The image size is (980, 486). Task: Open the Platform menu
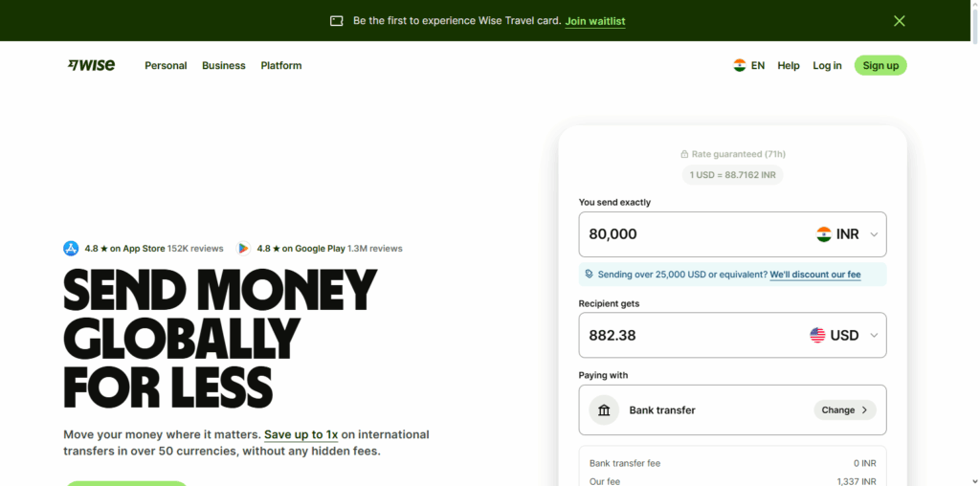click(281, 66)
